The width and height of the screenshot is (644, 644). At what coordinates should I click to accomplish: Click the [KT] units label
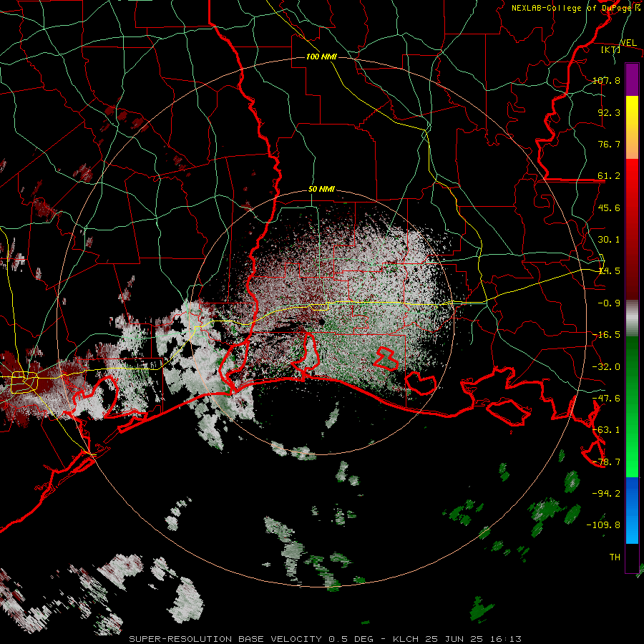tap(611, 49)
